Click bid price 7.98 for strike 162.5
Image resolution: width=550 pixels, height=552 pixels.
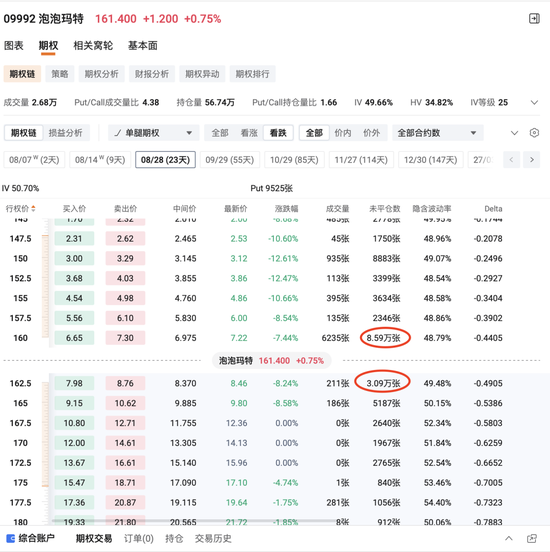point(74,383)
